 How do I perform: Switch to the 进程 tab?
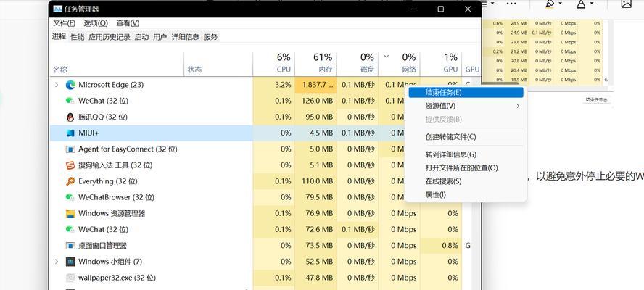pyautogui.click(x=59, y=36)
